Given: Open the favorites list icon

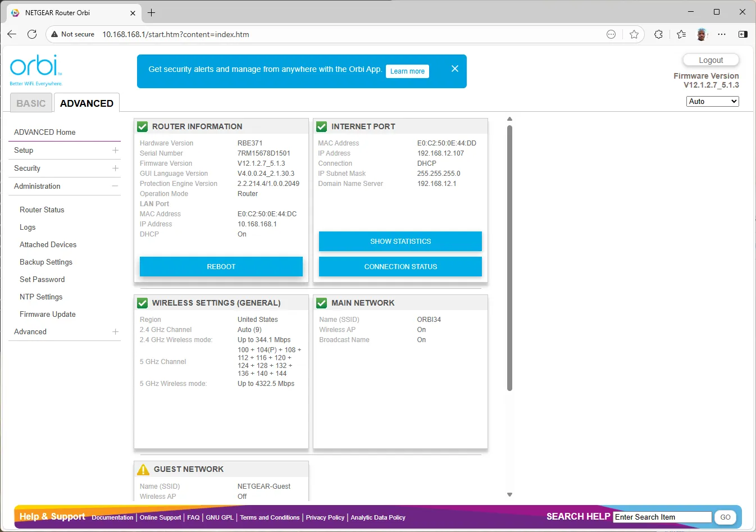Looking at the screenshot, I should [681, 34].
